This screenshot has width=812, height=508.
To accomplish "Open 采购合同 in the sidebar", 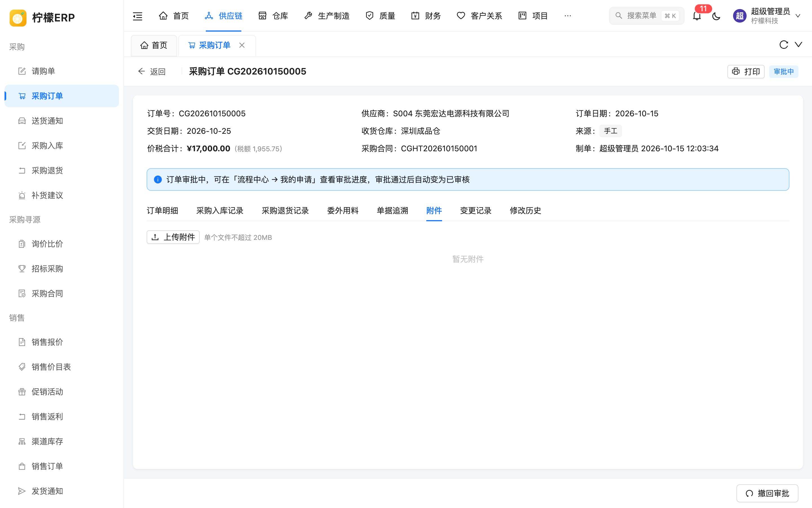I will pos(62,294).
